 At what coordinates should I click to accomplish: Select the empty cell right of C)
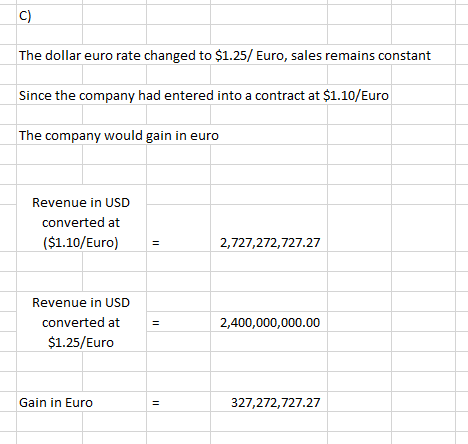point(114,15)
